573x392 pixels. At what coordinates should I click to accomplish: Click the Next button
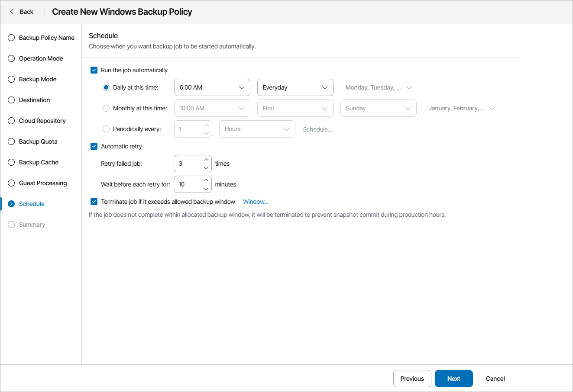coord(453,379)
